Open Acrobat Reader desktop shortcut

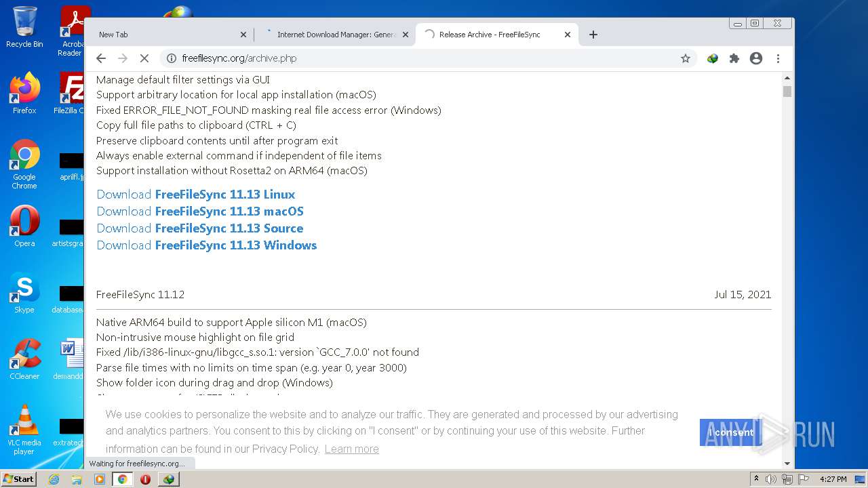[x=71, y=31]
